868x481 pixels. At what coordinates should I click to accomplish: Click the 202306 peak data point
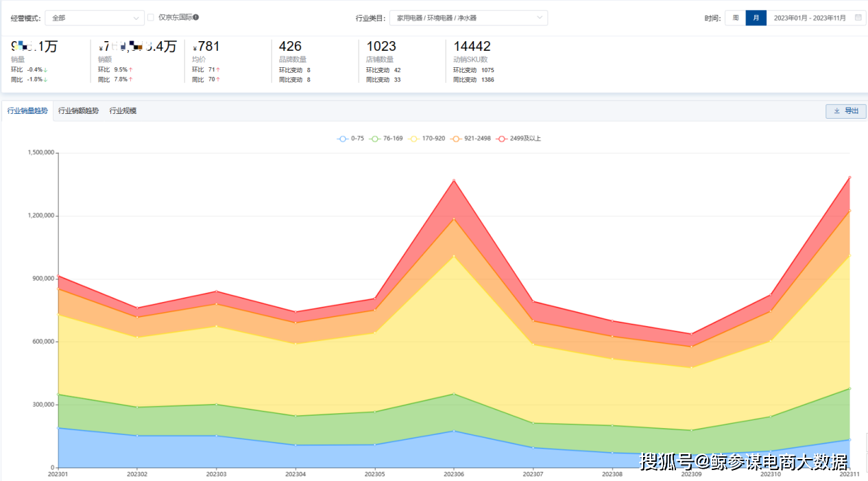click(453, 180)
